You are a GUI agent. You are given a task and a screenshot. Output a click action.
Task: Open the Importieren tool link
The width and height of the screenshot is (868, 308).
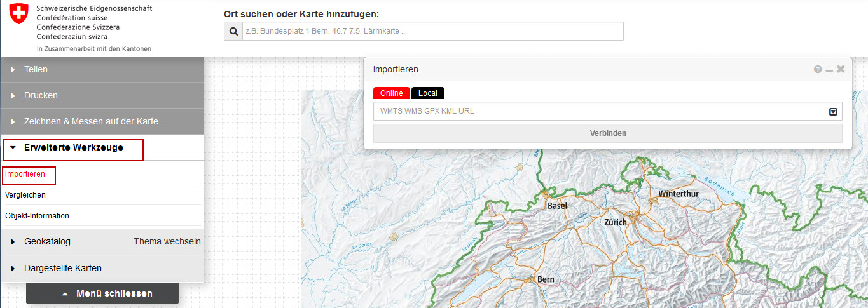[x=25, y=174]
